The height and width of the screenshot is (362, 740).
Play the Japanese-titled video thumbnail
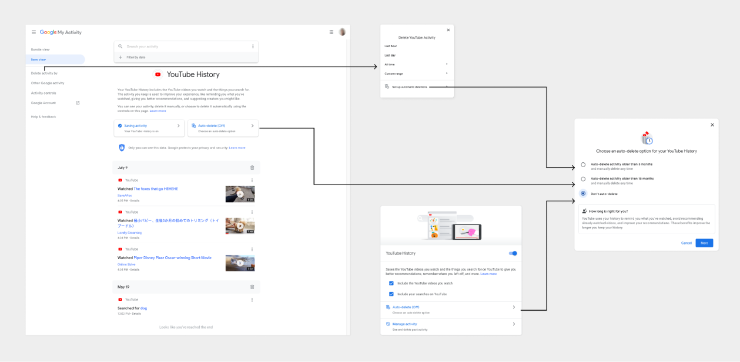coord(240,226)
